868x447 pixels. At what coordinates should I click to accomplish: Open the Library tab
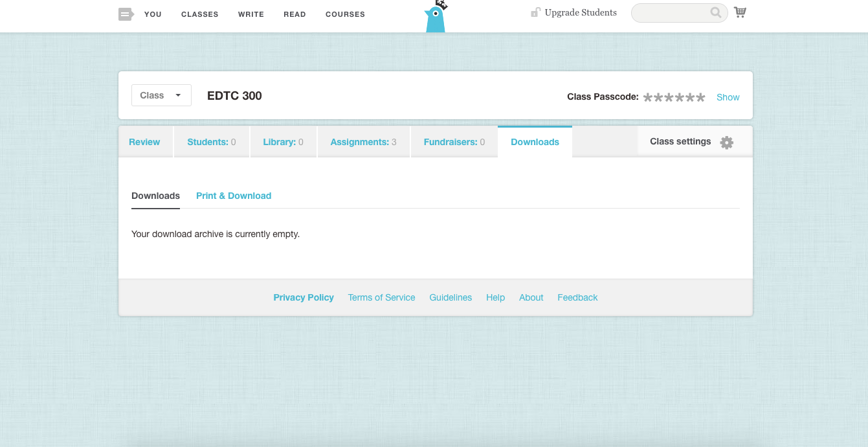tap(283, 142)
